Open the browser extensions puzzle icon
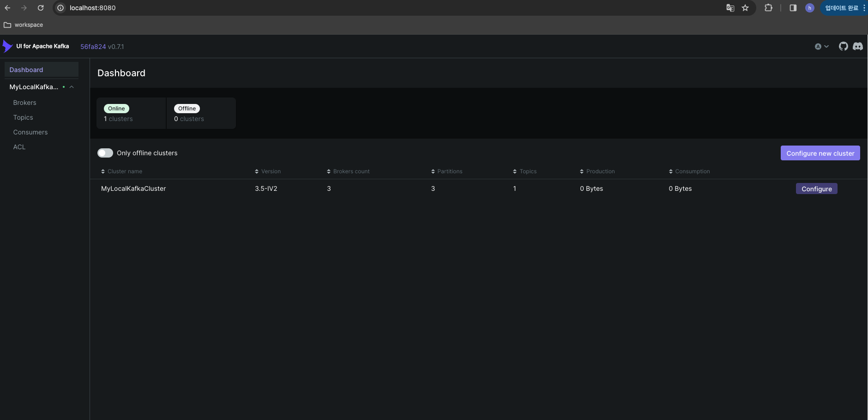Screen dimensions: 868x420 click(x=768, y=8)
